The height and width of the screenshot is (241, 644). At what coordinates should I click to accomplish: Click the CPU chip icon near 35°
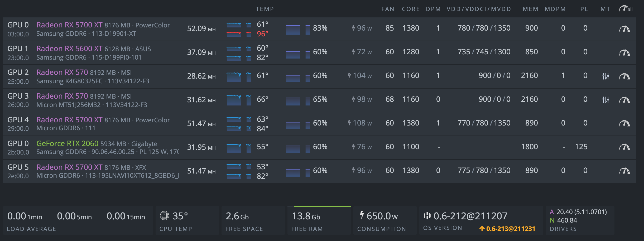pos(164,216)
